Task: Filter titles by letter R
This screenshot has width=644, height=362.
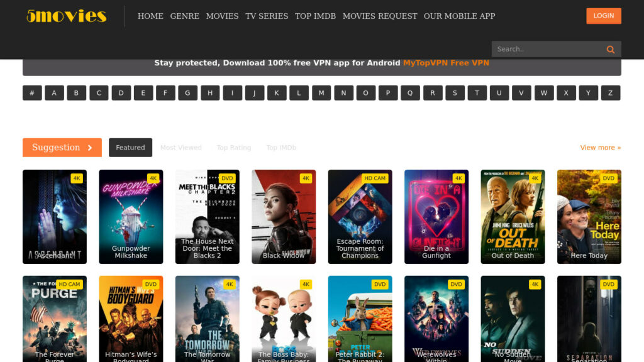Action: [433, 93]
